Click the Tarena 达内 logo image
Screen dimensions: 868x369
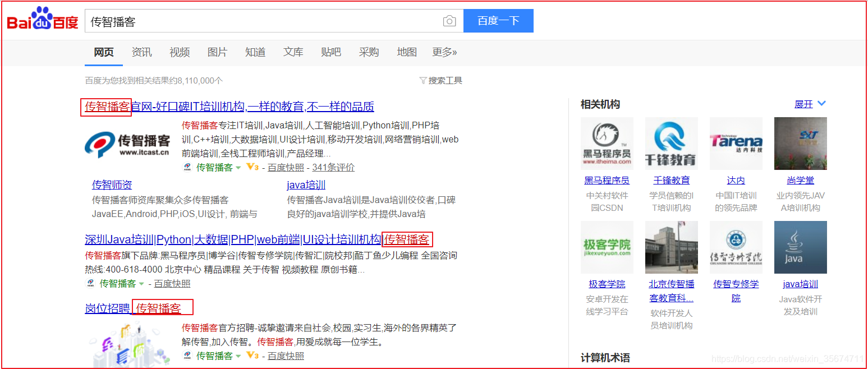click(736, 144)
